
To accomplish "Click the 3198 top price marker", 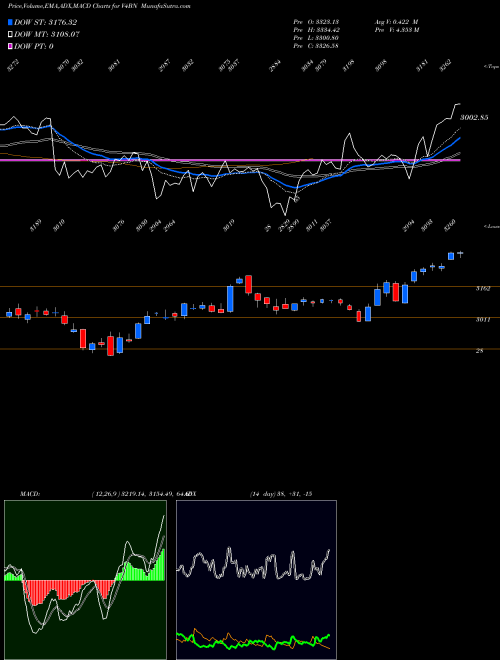I will pyautogui.click(x=348, y=66).
